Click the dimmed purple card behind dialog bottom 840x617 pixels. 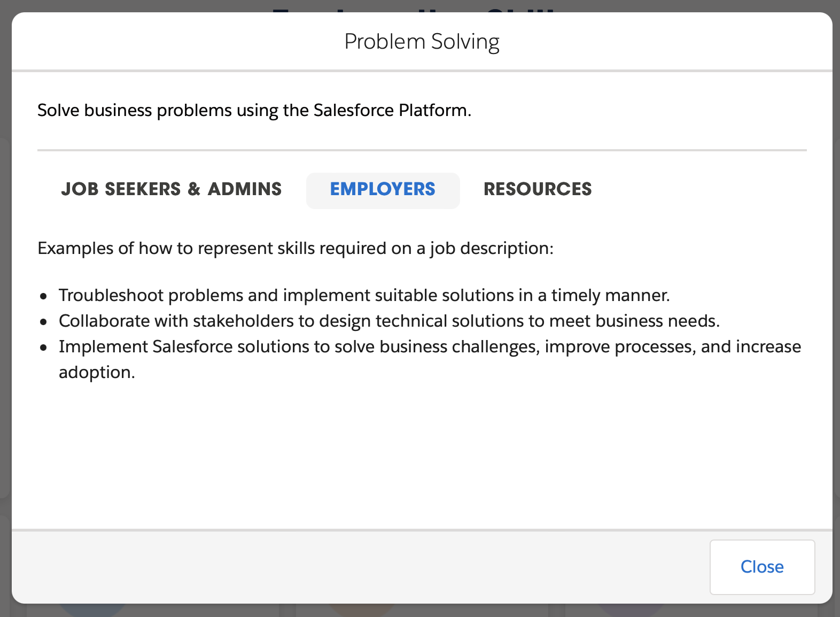[x=631, y=610]
